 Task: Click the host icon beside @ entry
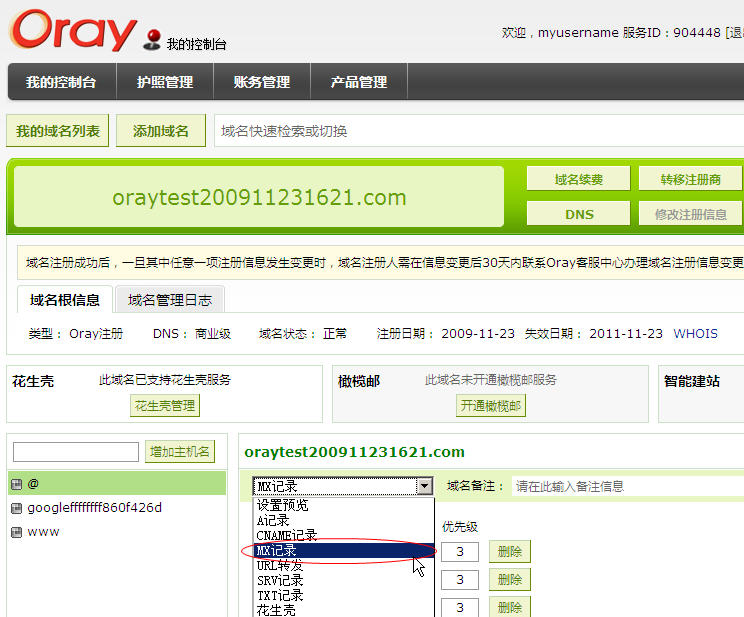(x=17, y=484)
